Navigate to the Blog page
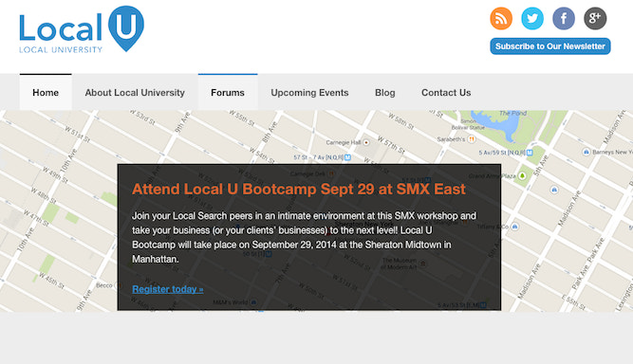This screenshot has height=364, width=633. (385, 92)
